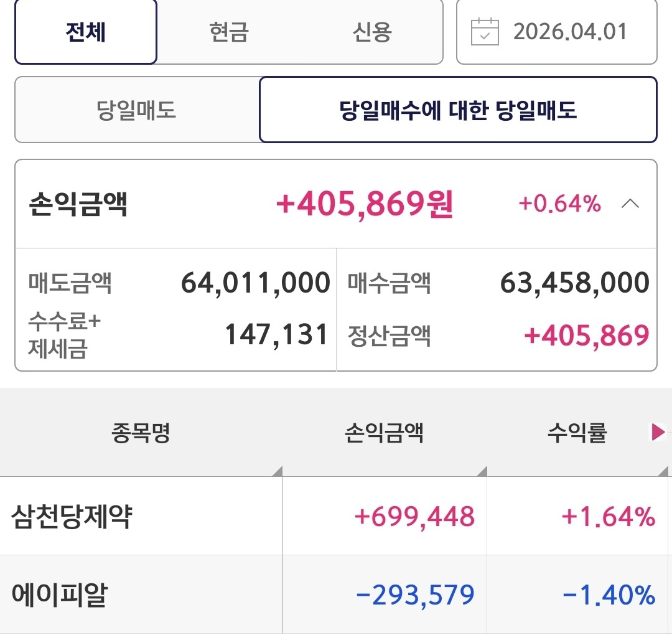This screenshot has height=635, width=672.
Task: Select the 당일매도 option
Action: [137, 110]
